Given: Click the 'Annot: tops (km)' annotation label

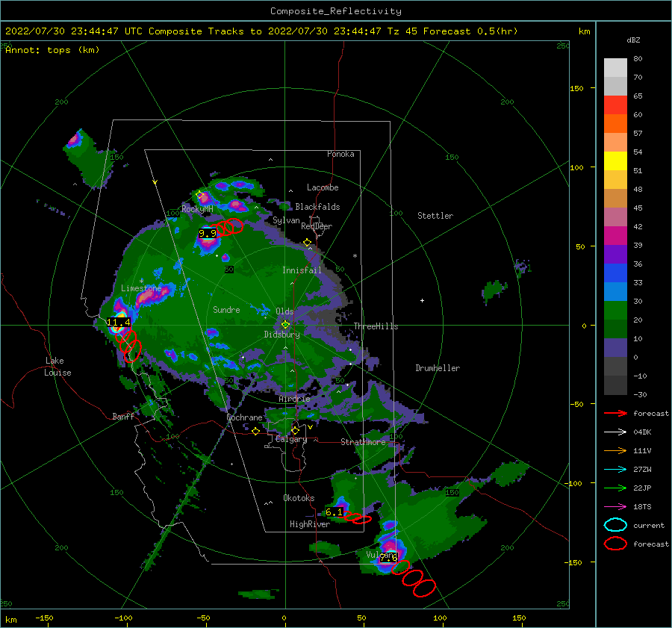Looking at the screenshot, I should pyautogui.click(x=52, y=50).
